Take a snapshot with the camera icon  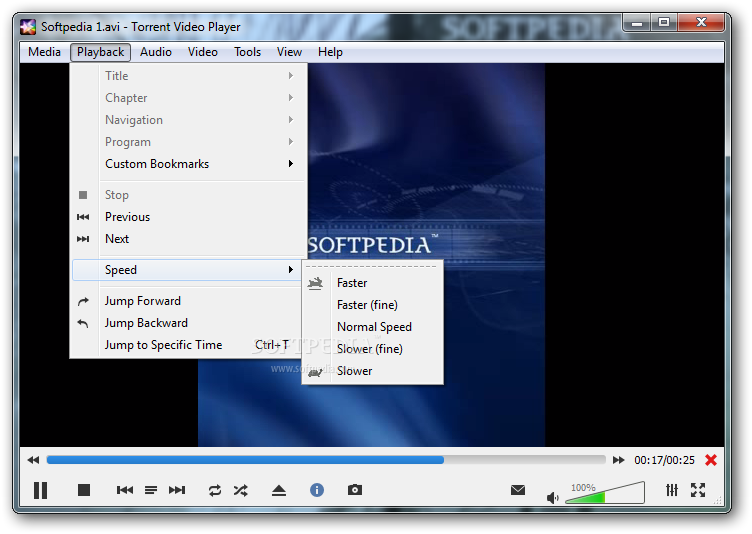click(x=355, y=489)
